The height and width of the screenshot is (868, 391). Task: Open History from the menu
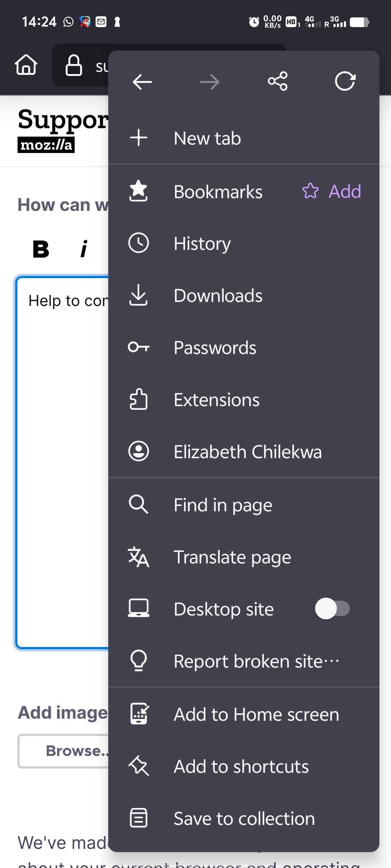pos(244,243)
